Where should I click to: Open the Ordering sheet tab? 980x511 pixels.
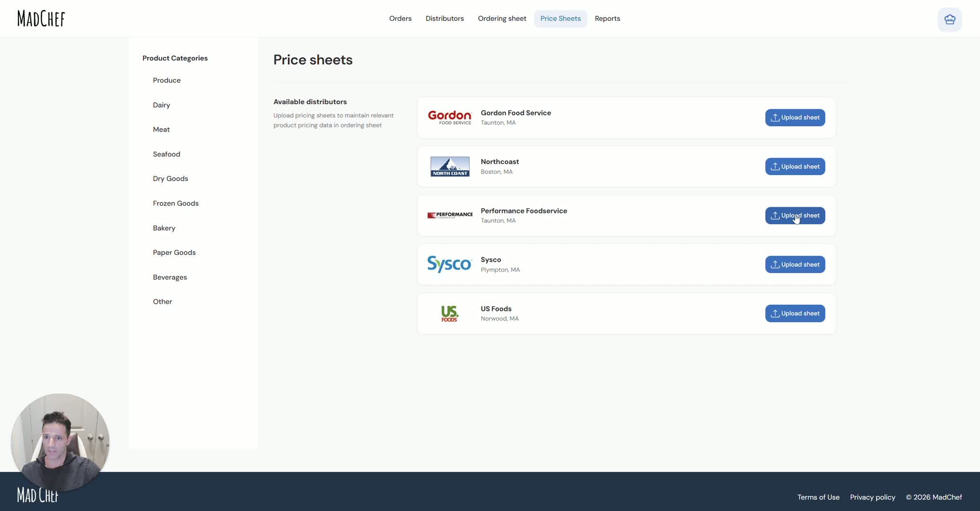502,18
